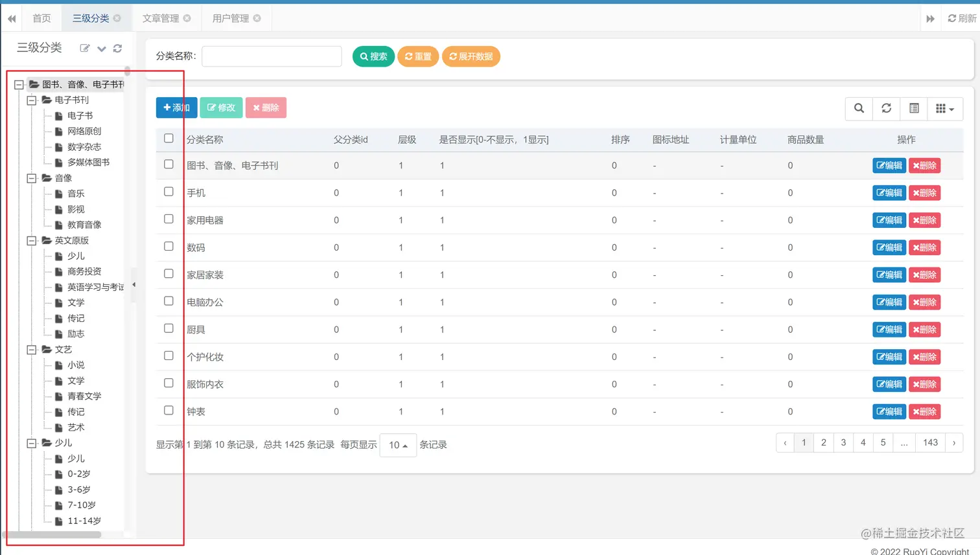980x555 pixels.
Task: Select the 艺术 tree leaf
Action: coord(76,427)
